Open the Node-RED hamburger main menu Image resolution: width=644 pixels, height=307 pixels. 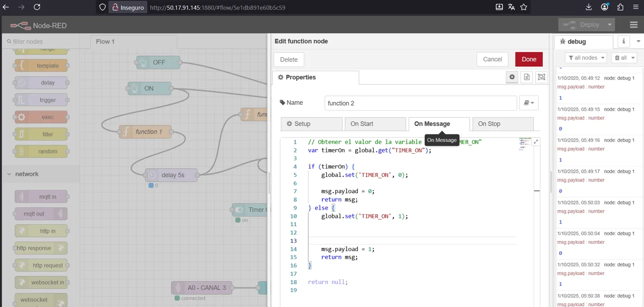pyautogui.click(x=633, y=25)
